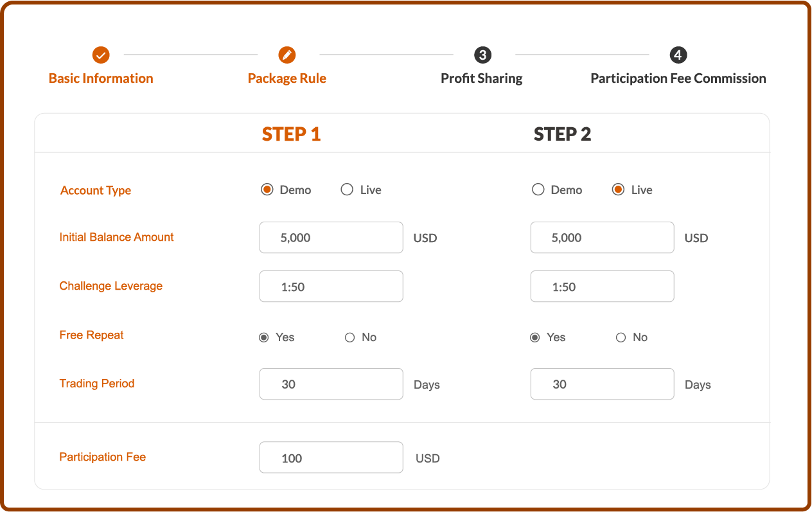Click the Step 1 Initial Balance Amount field
Viewport: 812px width, 512px height.
(331, 238)
